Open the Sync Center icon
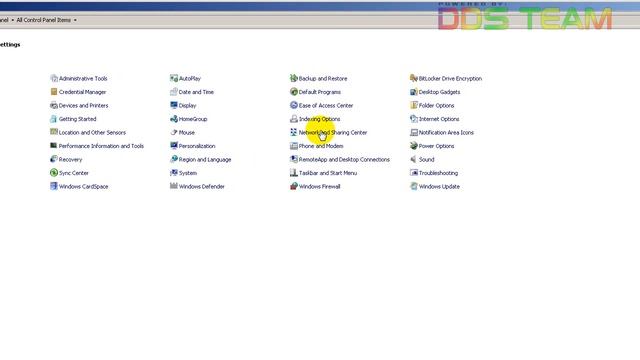Viewport: 640px width, 360px height. [54, 173]
